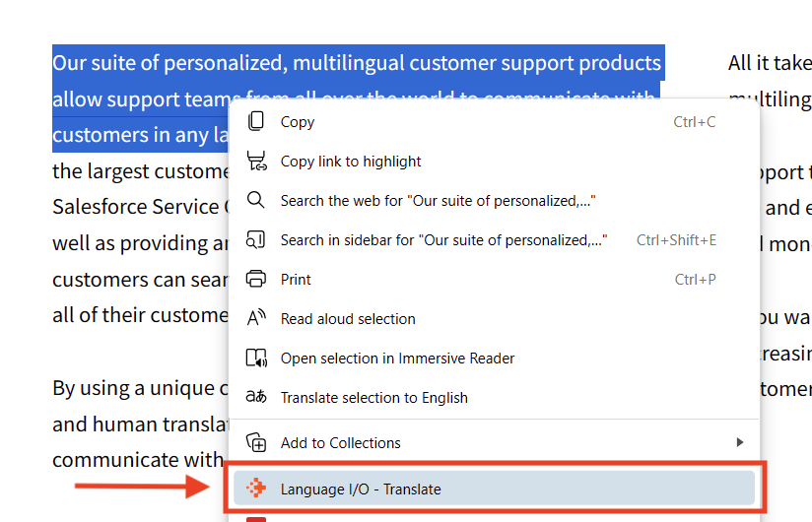Click the text "well as providing a"
The height and width of the screenshot is (522, 812).
point(140,243)
